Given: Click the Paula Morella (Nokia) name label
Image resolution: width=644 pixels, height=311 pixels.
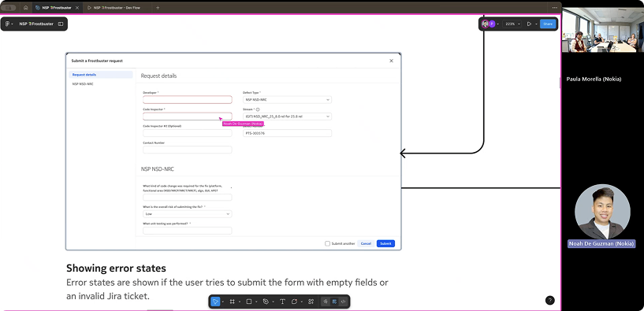Looking at the screenshot, I should click(x=594, y=80).
